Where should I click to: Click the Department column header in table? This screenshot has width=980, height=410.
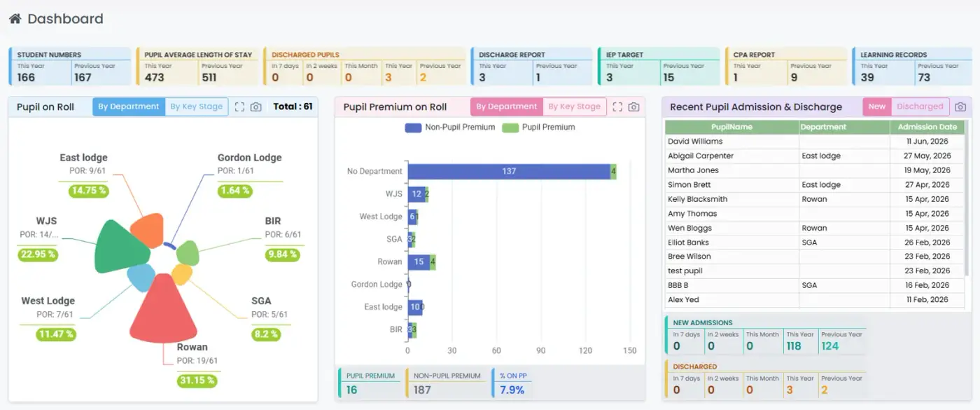click(844, 127)
